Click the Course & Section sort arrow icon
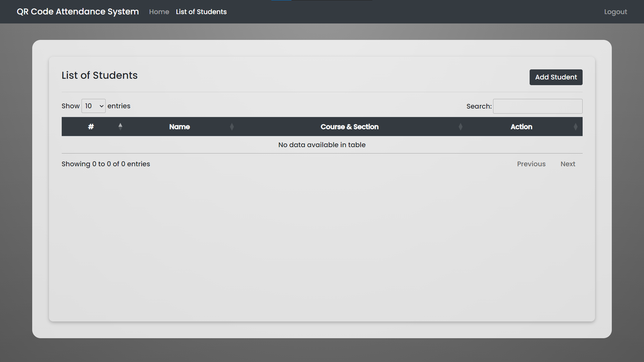This screenshot has height=362, width=644. tap(461, 127)
